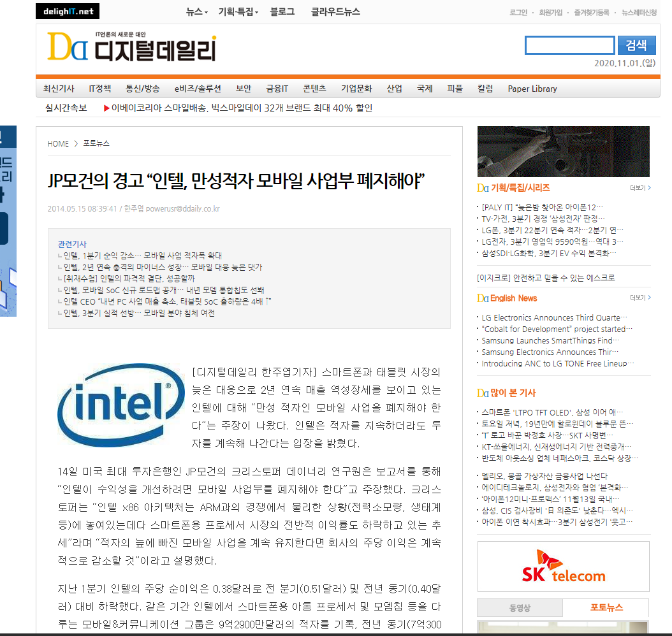Go to 콘텐츠 section

pyautogui.click(x=314, y=89)
